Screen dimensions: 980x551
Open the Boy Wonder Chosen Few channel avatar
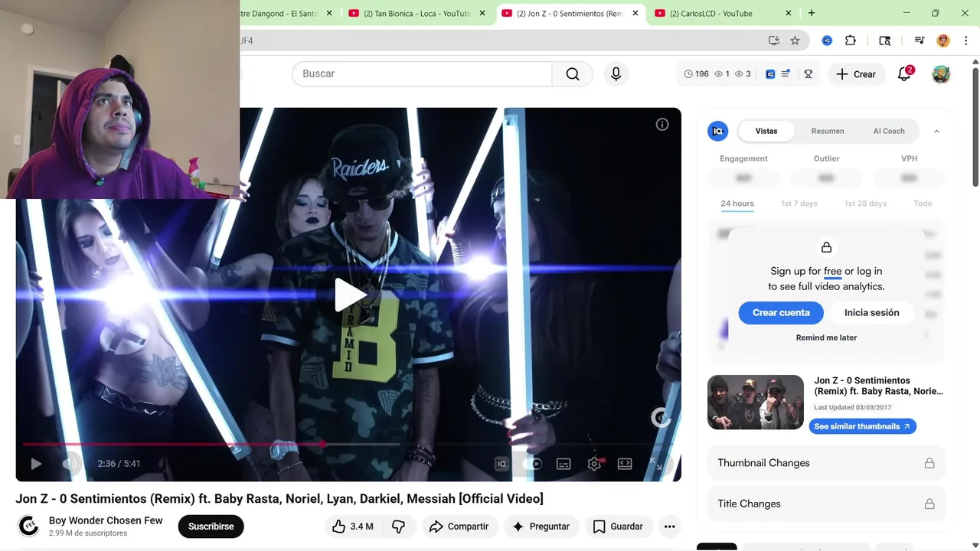click(28, 526)
